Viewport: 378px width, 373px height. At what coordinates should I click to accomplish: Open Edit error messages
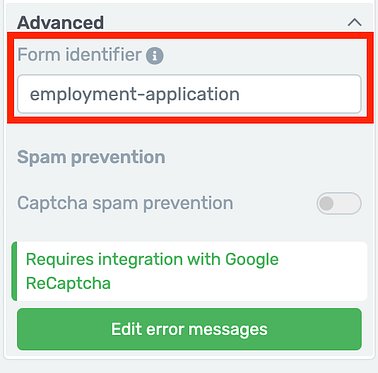tap(189, 329)
